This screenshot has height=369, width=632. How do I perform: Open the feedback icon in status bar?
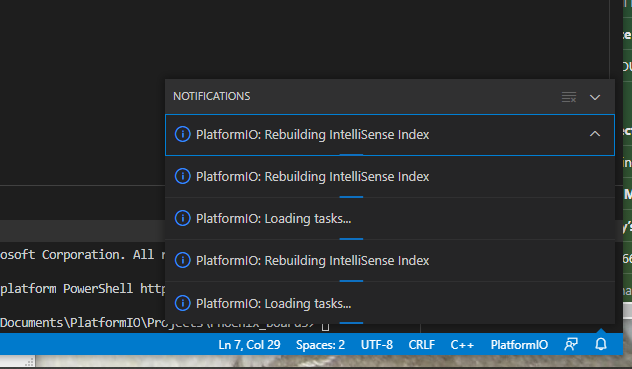click(571, 344)
